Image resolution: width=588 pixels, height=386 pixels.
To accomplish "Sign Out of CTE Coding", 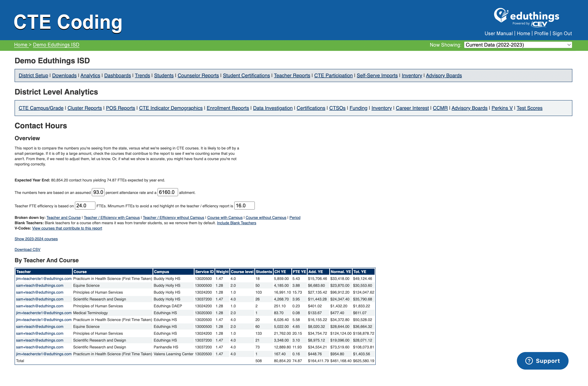I will [562, 33].
